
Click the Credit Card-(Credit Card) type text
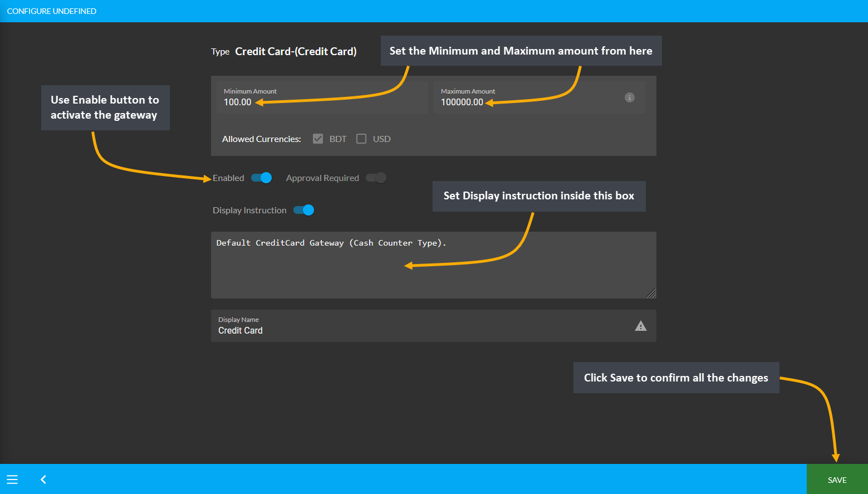[296, 51]
